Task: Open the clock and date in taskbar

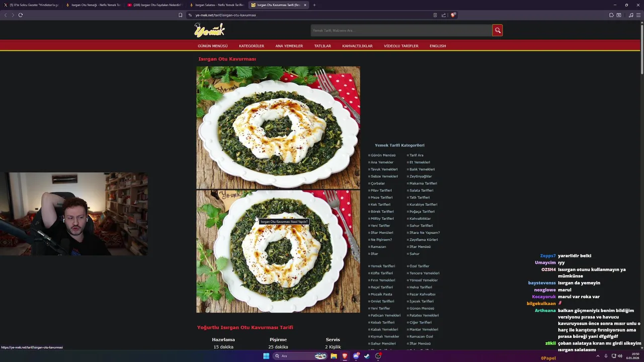Action: tap(633, 356)
